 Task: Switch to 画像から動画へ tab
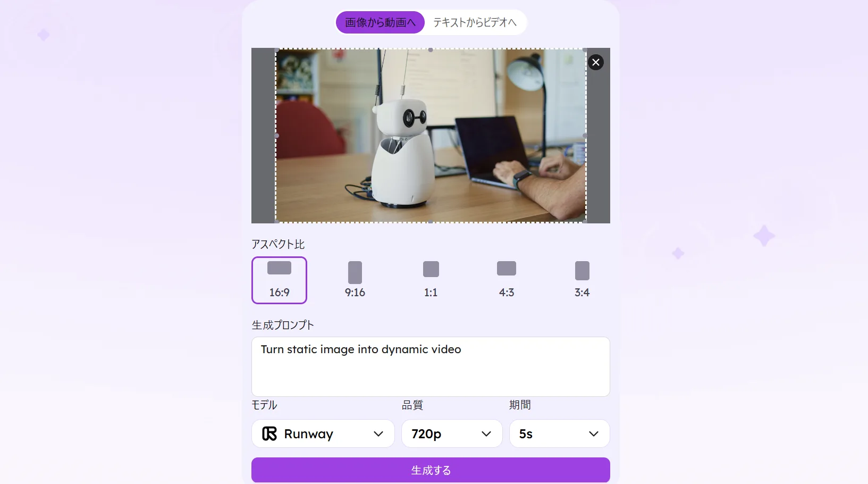[x=380, y=22]
